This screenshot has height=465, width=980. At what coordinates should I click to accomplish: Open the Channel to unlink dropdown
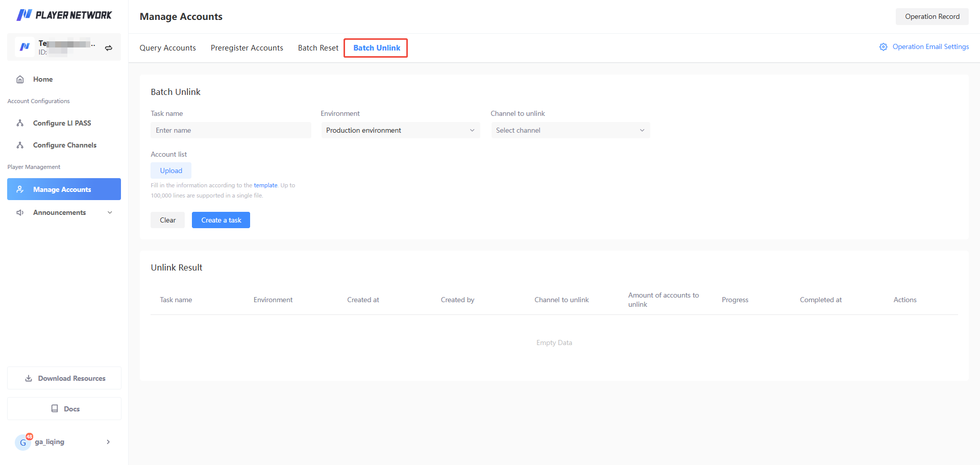(x=570, y=131)
